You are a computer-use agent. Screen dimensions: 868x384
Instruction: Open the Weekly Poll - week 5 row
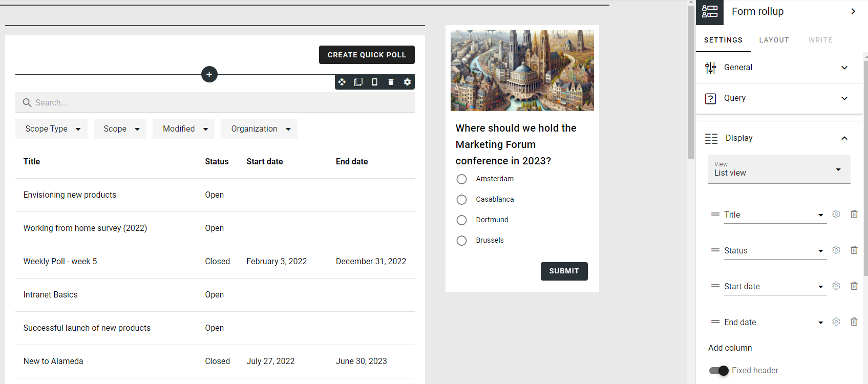coord(215,262)
